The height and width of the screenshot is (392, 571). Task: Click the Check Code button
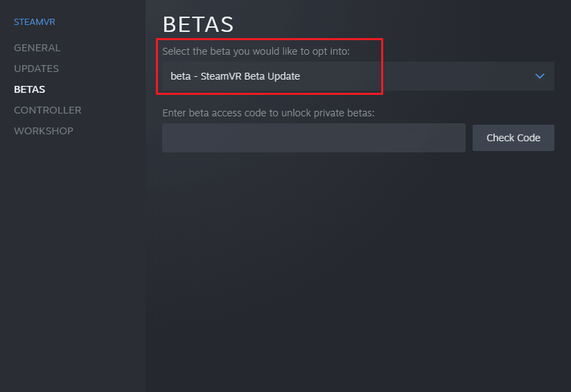tap(513, 138)
